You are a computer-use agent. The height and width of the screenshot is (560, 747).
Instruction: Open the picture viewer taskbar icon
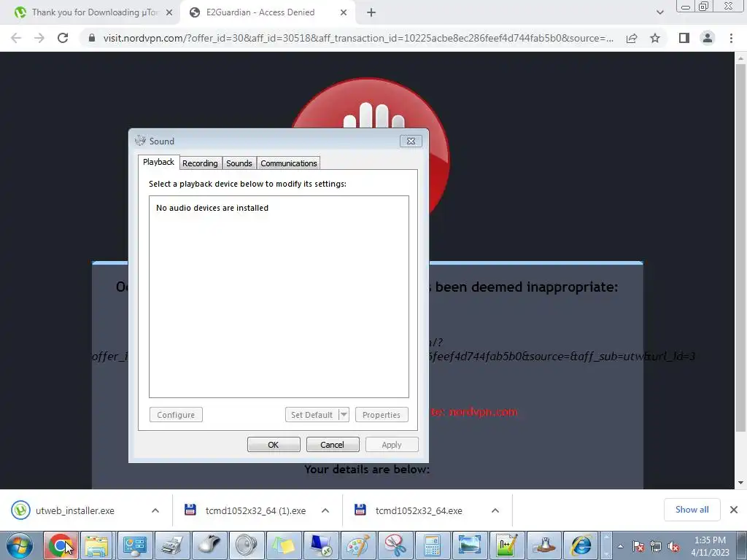469,545
